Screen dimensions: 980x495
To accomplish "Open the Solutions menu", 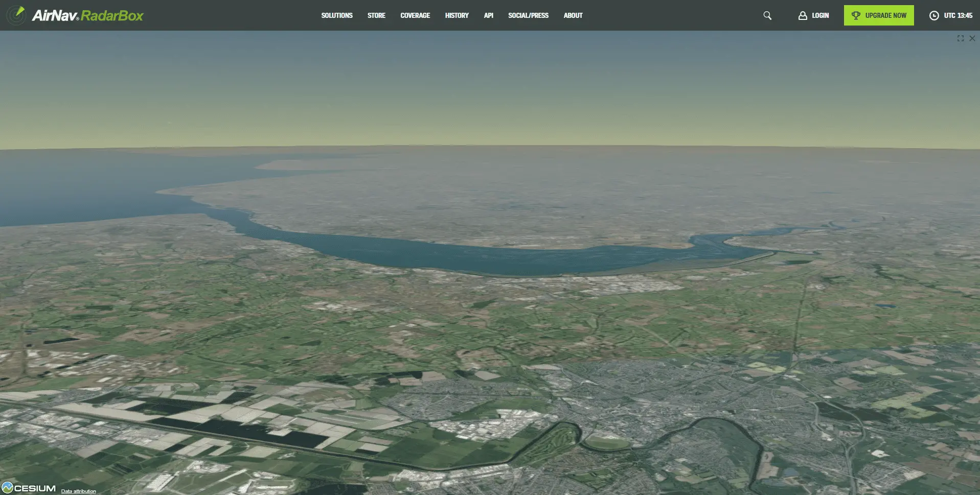I will 337,15.
